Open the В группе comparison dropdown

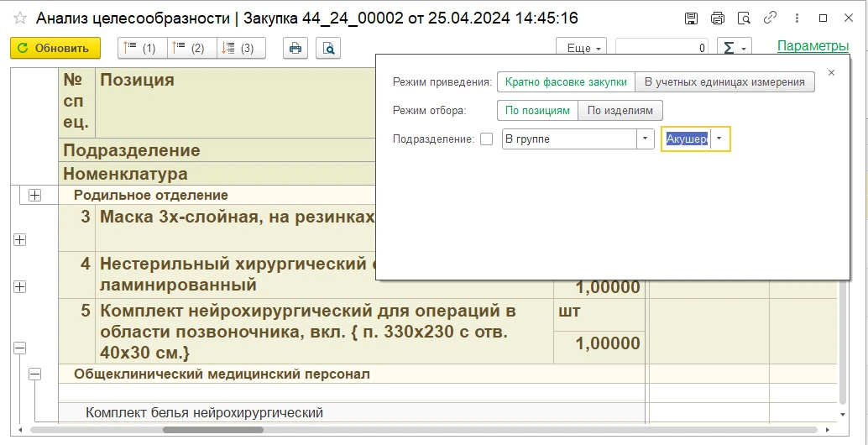pos(645,139)
